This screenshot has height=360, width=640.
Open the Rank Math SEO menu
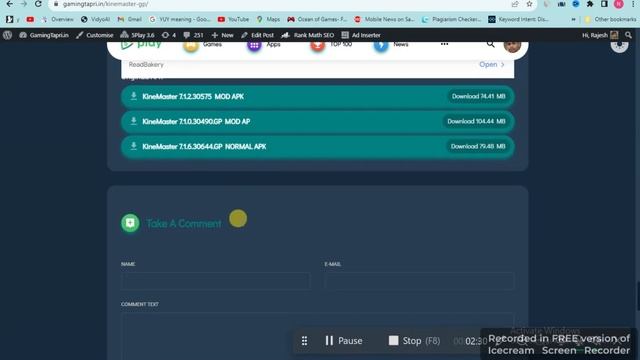point(308,35)
